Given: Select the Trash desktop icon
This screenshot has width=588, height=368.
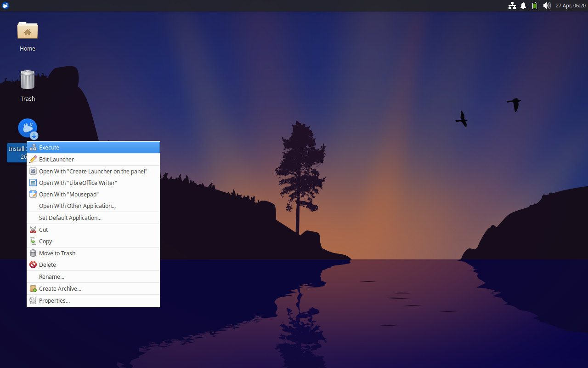Looking at the screenshot, I should click(28, 80).
